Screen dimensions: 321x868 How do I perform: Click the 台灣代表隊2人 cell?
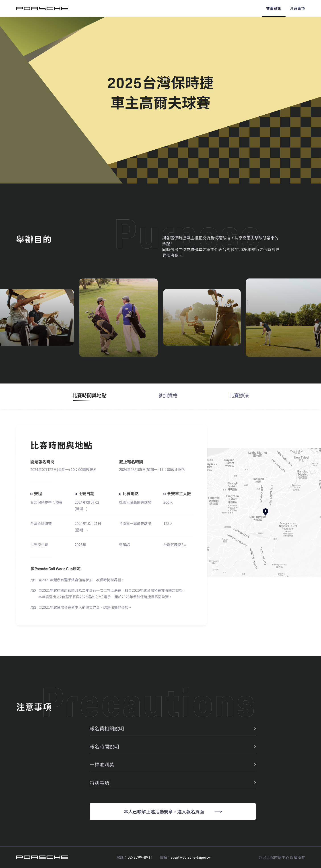click(175, 544)
